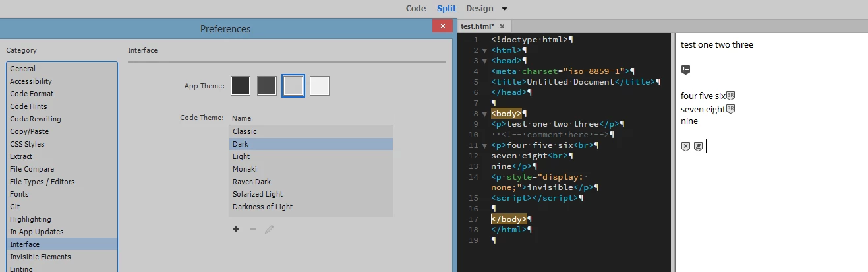Viewport: 868px width, 272px height.
Task: Click the word 'nine' in design view
Action: 689,121
